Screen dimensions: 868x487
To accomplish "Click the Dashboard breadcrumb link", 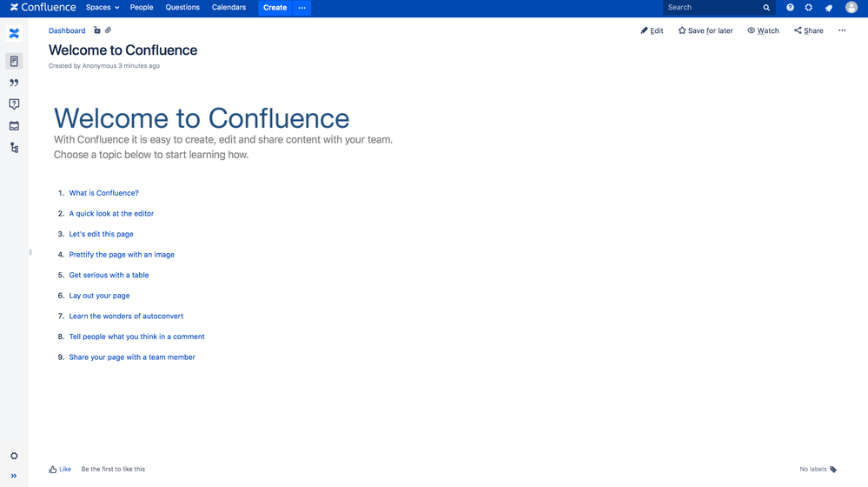I will click(67, 30).
